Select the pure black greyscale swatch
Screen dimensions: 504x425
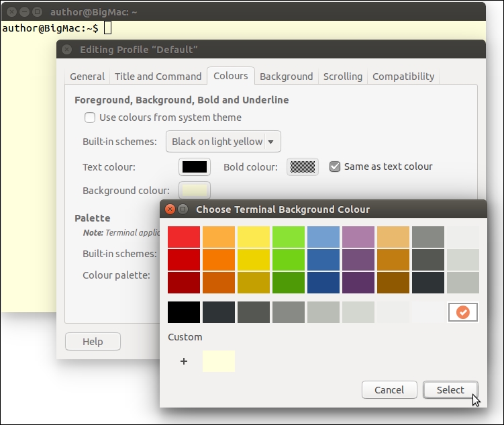[x=184, y=312]
